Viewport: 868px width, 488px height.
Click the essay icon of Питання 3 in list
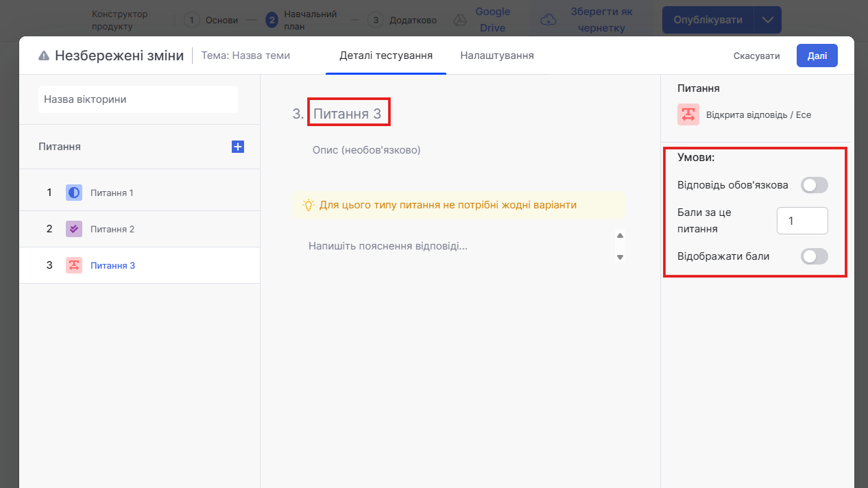[x=74, y=265]
